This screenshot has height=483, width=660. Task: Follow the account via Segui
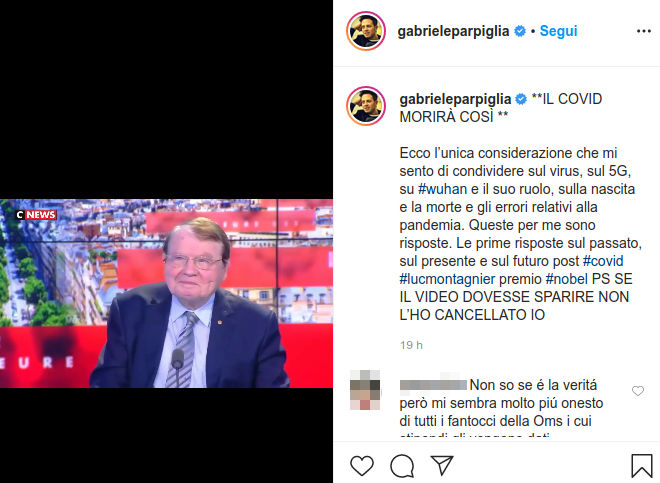(558, 31)
